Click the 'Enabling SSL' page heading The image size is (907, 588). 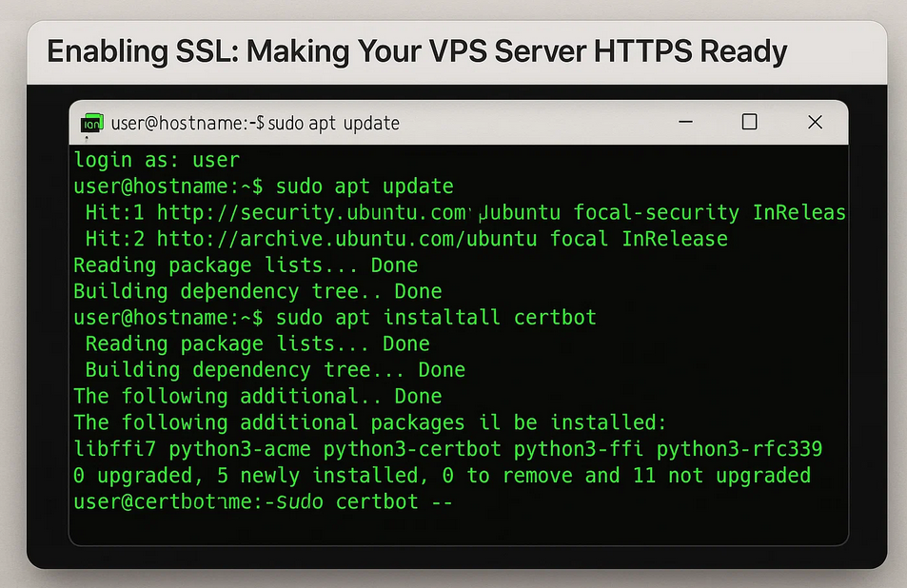(417, 50)
